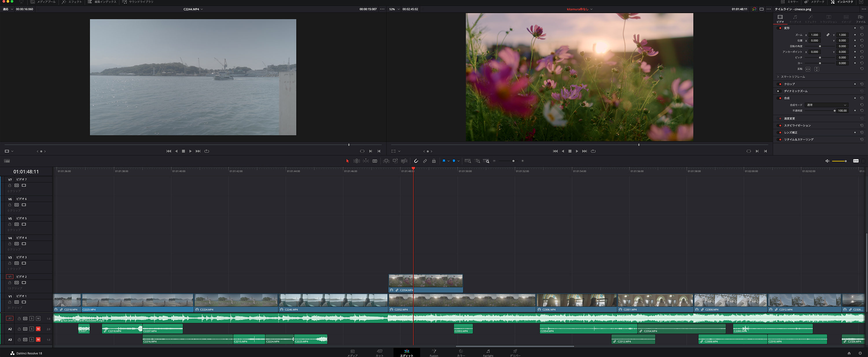Toggle the linked selection chain icon
The height and width of the screenshot is (357, 868).
(425, 161)
